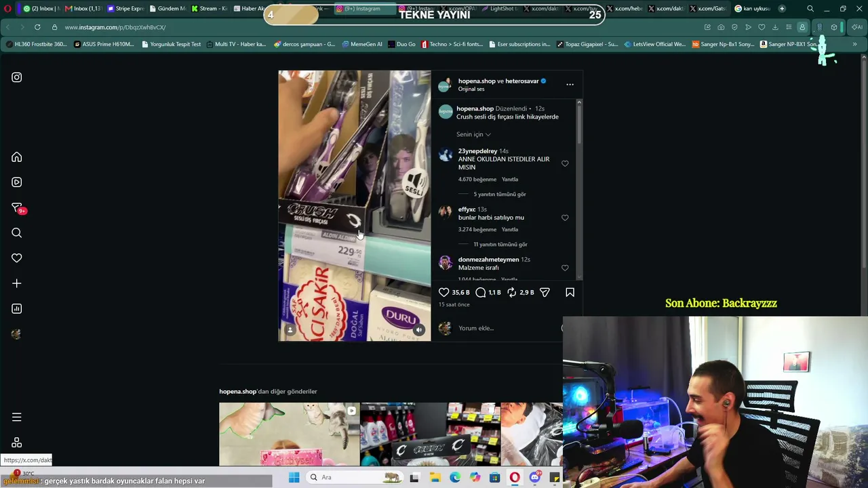The width and height of the screenshot is (868, 488).
Task: Open the Meta apps grid icon
Action: tap(17, 443)
